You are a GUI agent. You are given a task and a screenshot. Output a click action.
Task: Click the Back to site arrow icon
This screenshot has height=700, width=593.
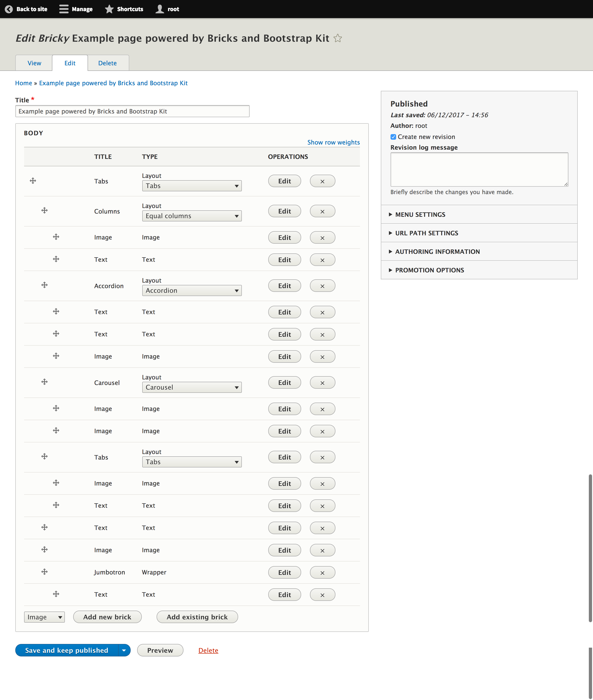pyautogui.click(x=9, y=9)
